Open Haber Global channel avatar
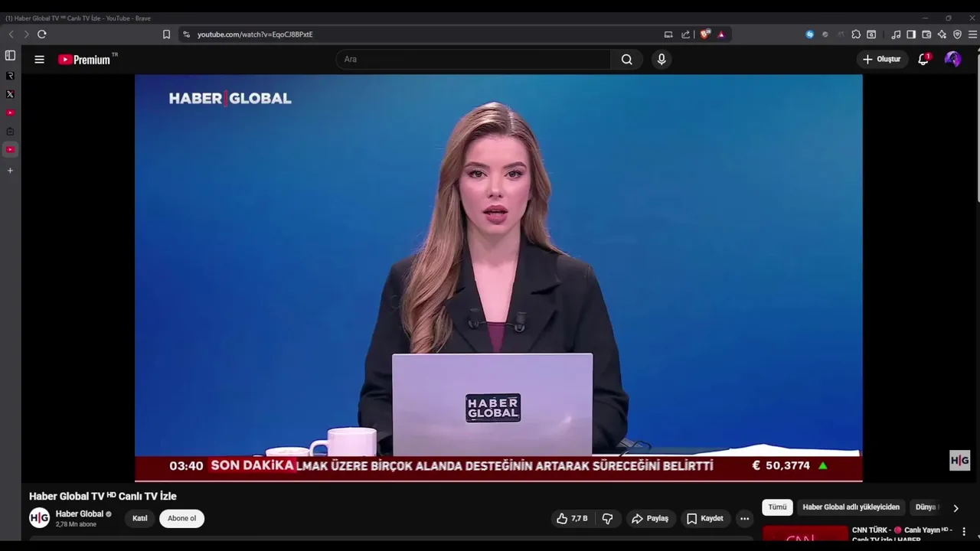The image size is (980, 551). [x=39, y=518]
